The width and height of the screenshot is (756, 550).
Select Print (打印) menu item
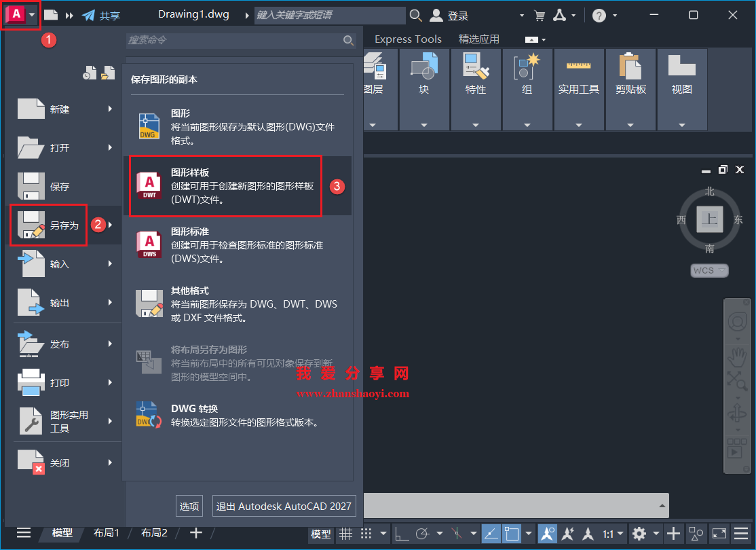point(65,382)
